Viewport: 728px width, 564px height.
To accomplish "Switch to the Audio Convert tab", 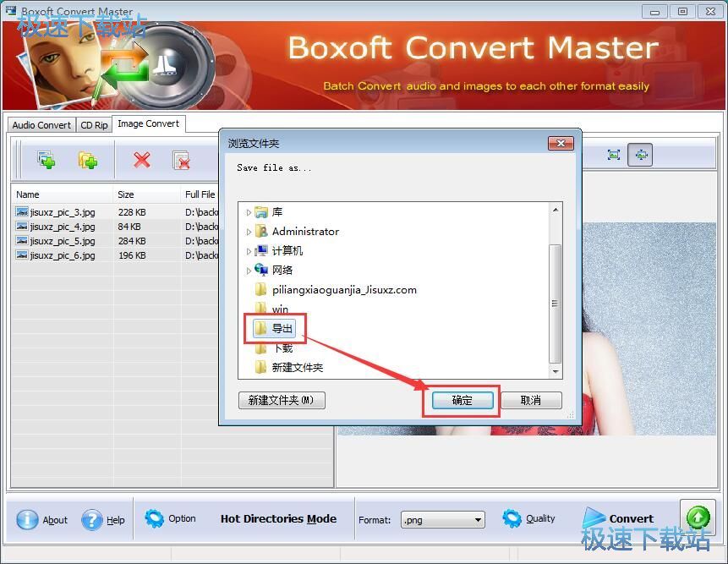I will 41,125.
